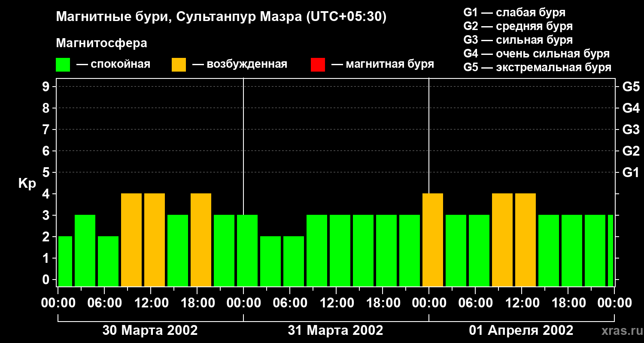Click 'G5 — экстремальная буря' description line
Screen dimensions: 644x343
(x=538, y=67)
